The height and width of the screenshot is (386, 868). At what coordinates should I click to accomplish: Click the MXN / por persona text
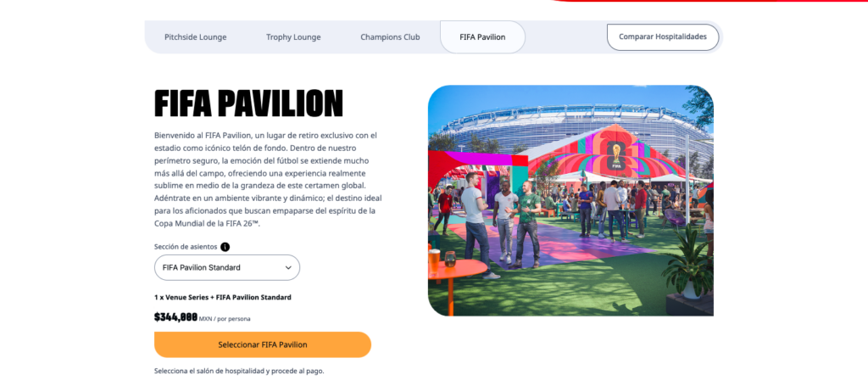coord(225,319)
